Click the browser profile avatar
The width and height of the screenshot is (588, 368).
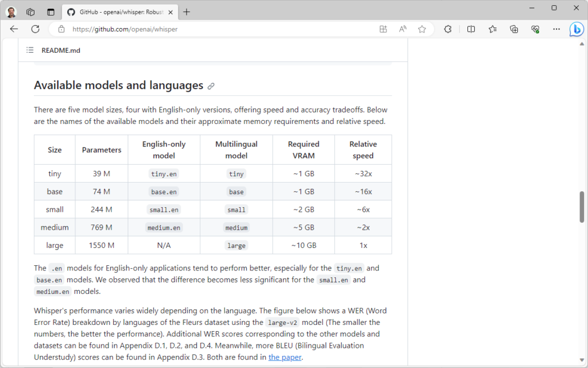11,11
